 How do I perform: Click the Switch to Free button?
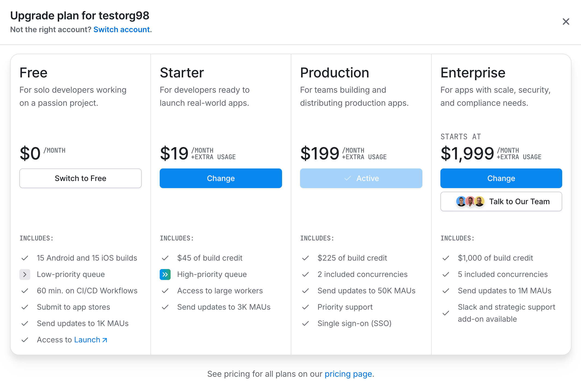click(x=80, y=178)
